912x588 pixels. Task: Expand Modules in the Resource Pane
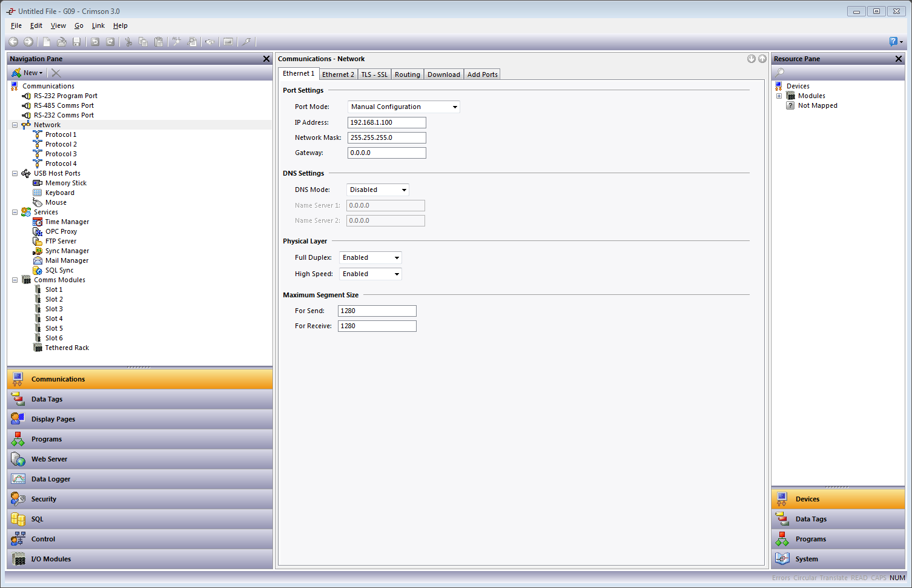(779, 96)
